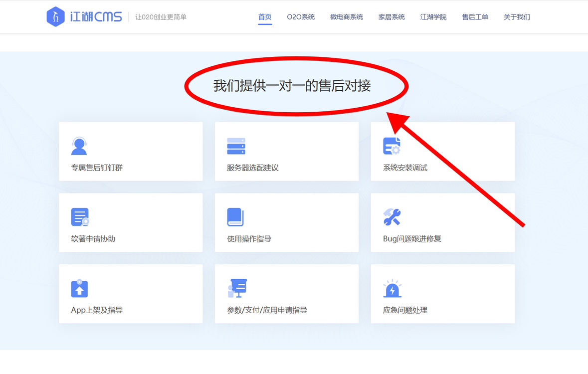Viewport: 588px width, 374px height.
Task: Click the upload arrow icon for App上架
Action: point(79,288)
